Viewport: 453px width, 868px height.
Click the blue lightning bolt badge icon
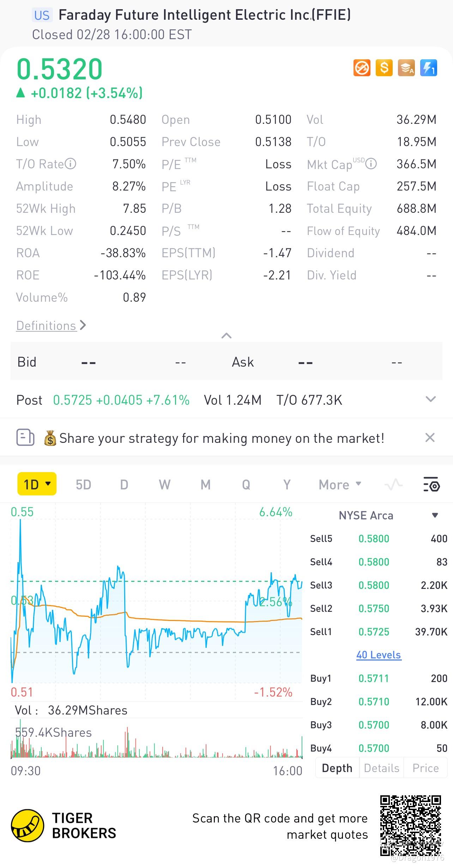pyautogui.click(x=428, y=68)
